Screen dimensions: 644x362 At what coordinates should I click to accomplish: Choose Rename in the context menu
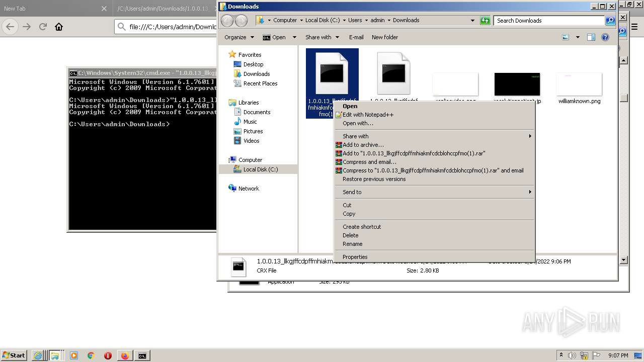pyautogui.click(x=434, y=244)
